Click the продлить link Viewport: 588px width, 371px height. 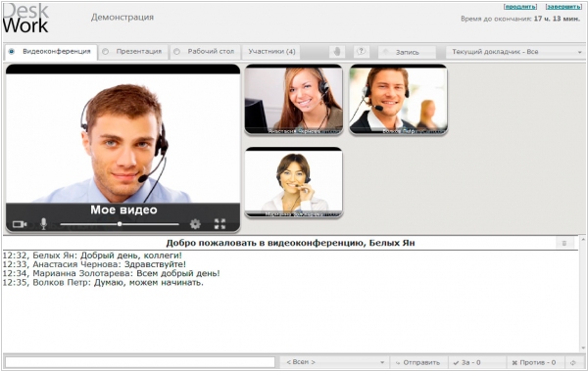tap(520, 7)
